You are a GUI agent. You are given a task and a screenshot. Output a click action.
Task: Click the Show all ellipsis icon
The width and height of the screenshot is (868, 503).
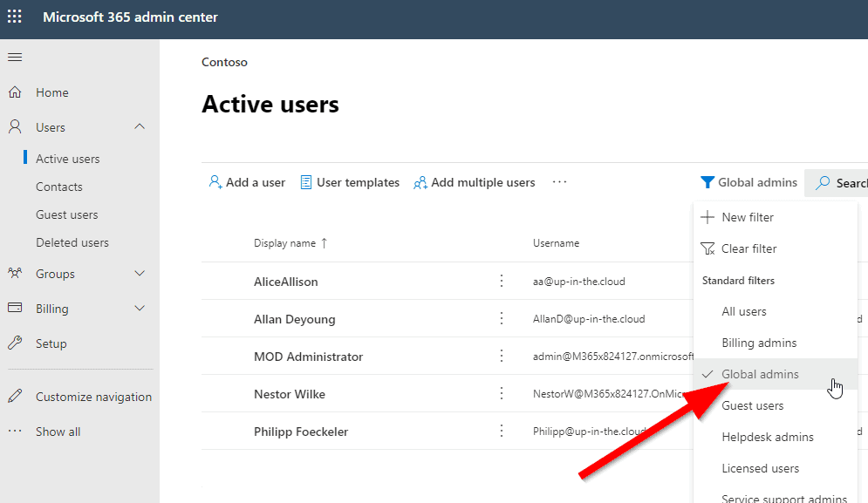pyautogui.click(x=15, y=431)
